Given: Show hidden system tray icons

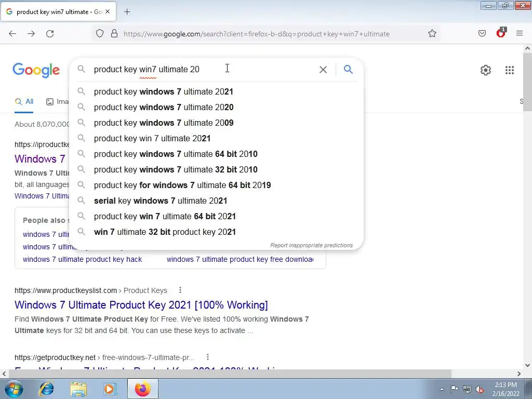Looking at the screenshot, I should 442,389.
